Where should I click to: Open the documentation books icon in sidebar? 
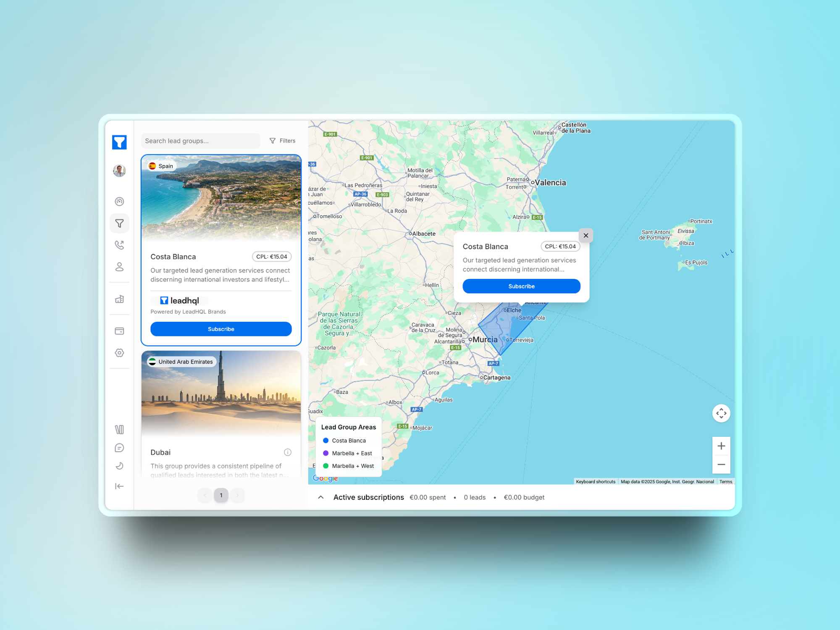[119, 429]
